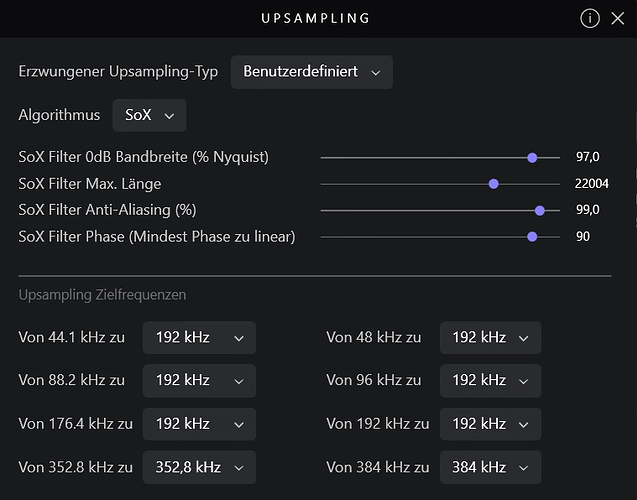Open target rate for 176.4 kHz

199,424
